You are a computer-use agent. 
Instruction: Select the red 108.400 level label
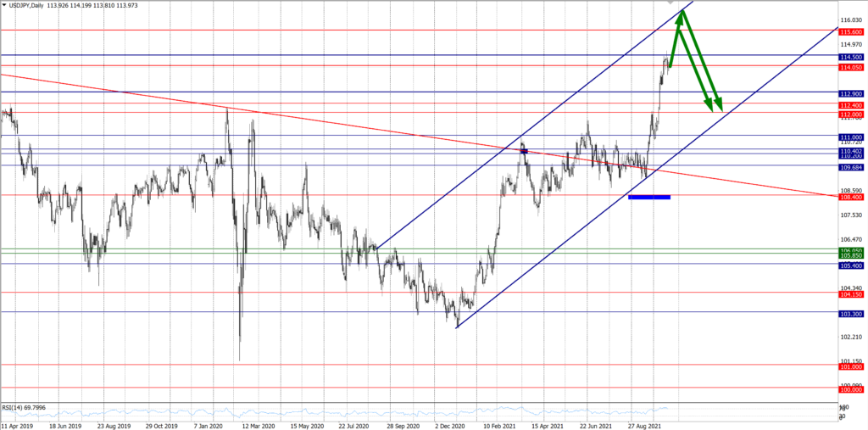coord(851,197)
